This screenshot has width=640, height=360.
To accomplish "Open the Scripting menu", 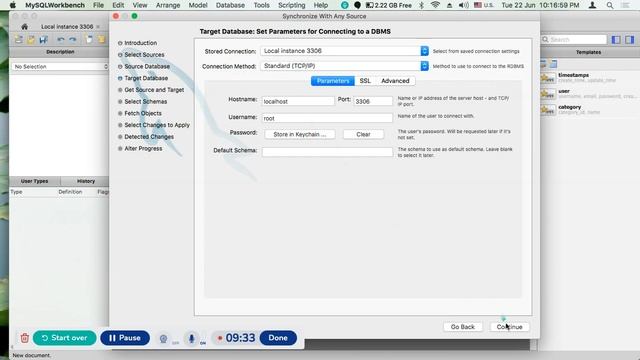I will click(x=291, y=5).
